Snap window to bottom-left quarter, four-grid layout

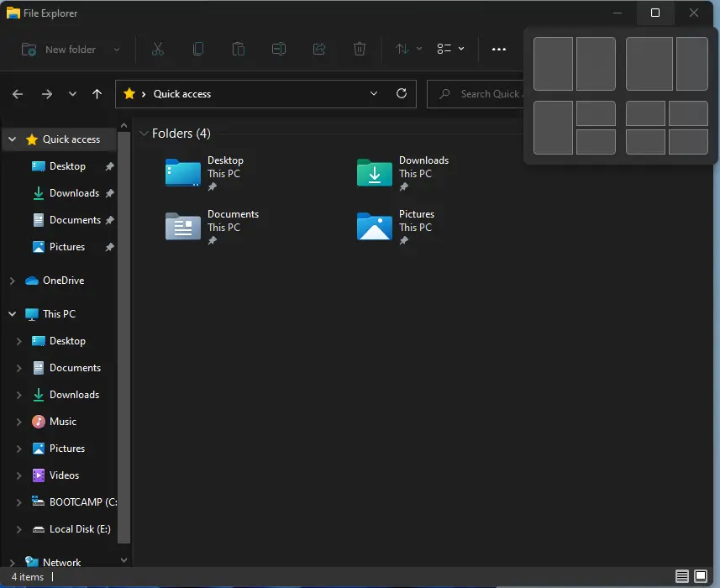point(645,142)
